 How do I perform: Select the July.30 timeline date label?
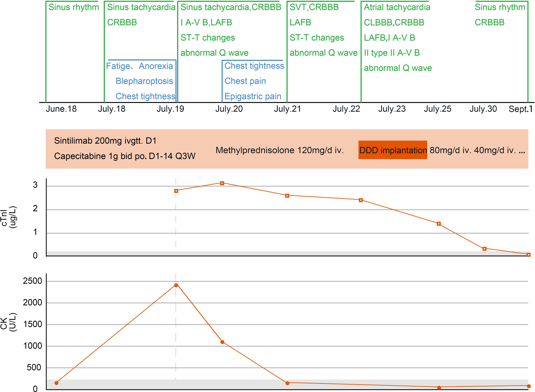pos(483,109)
